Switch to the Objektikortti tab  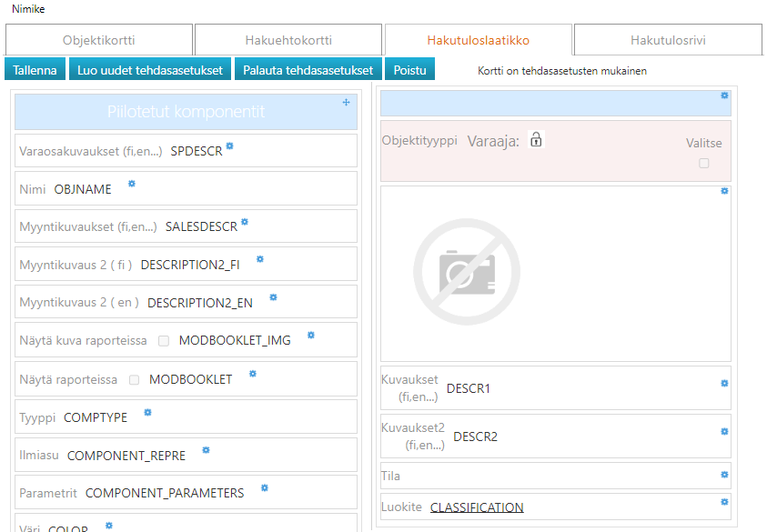coord(99,40)
